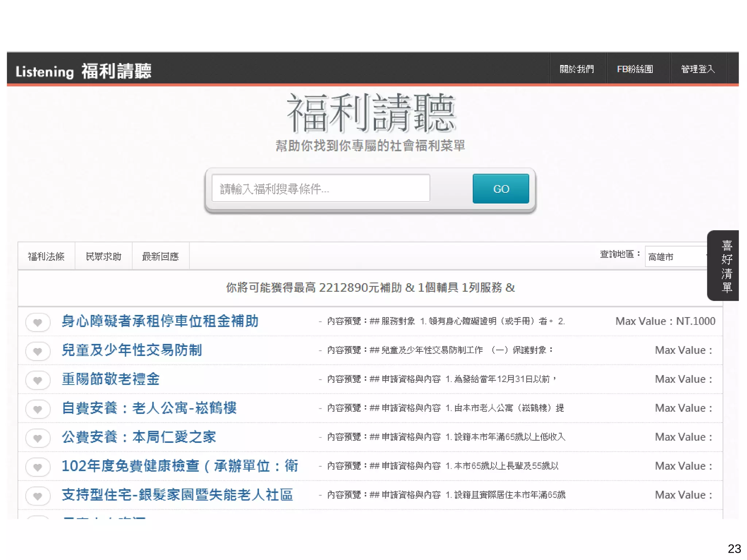Click 管理登入 in header

click(697, 69)
